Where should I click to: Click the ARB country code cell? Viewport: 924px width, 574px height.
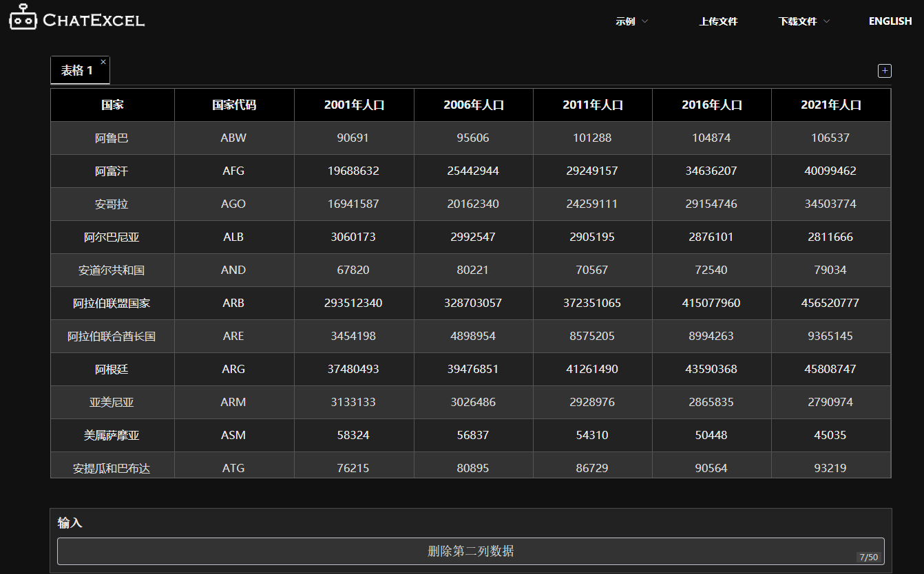point(233,304)
